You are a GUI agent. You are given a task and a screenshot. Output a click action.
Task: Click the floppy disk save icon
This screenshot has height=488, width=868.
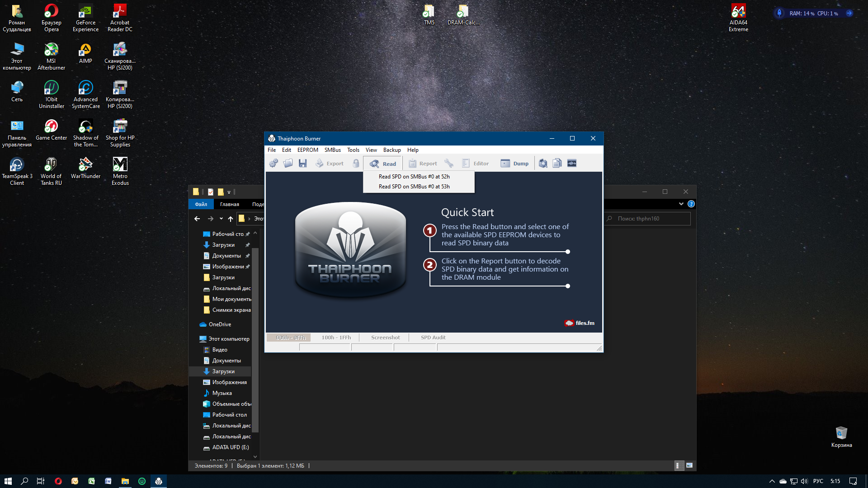[303, 164]
